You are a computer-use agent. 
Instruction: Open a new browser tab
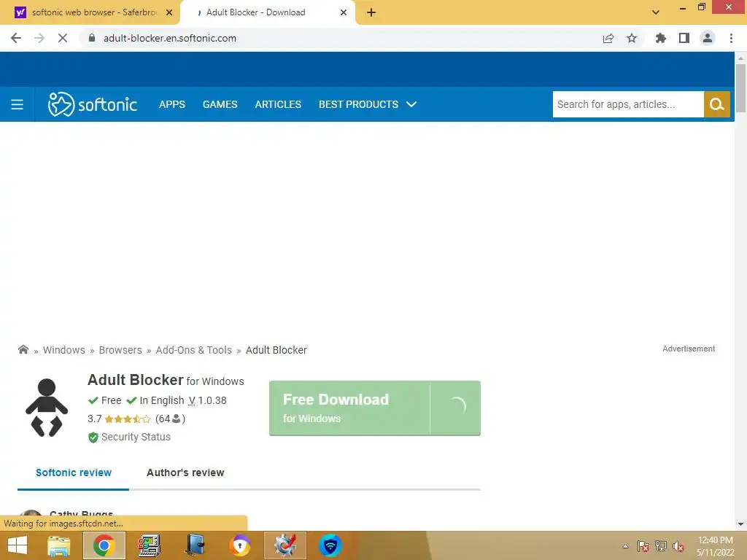371,12
